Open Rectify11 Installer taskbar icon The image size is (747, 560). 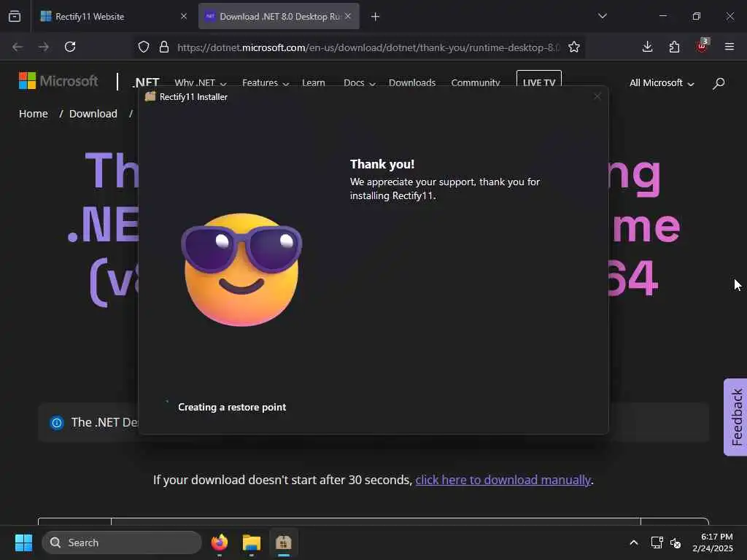284,542
